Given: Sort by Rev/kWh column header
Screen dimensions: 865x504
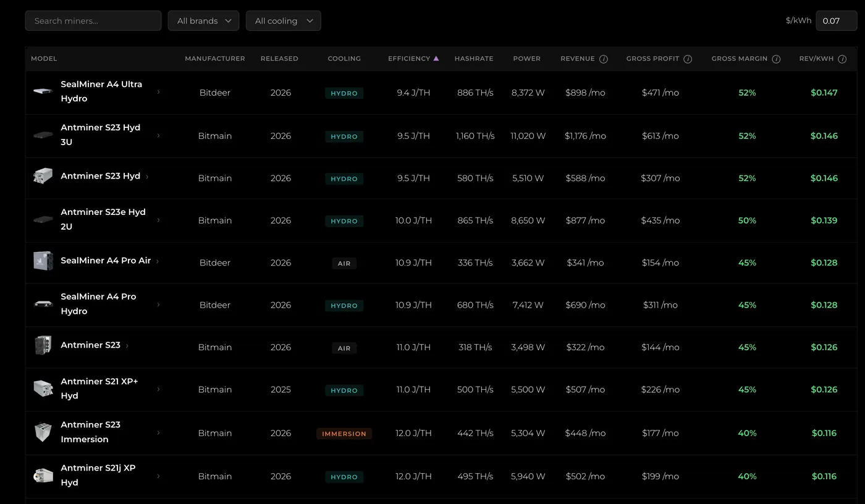Looking at the screenshot, I should pos(816,59).
